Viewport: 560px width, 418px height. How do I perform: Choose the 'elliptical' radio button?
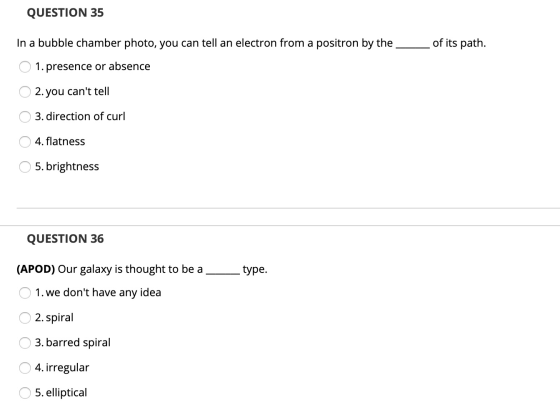pos(25,393)
